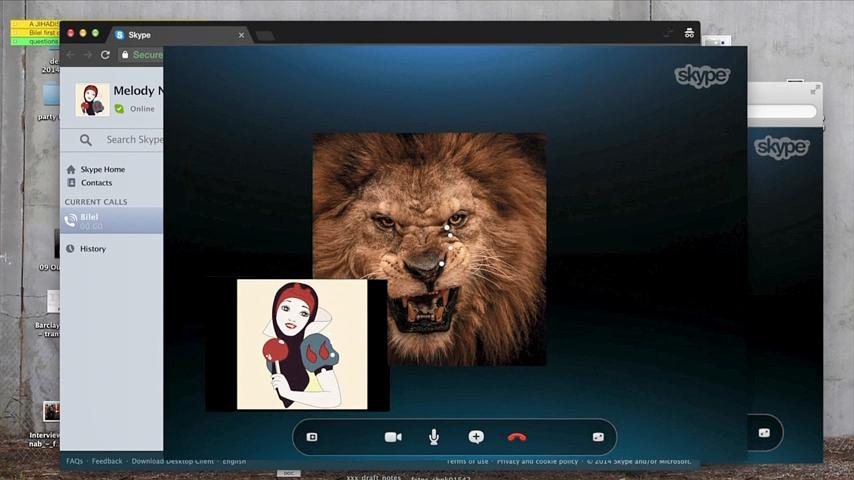854x480 pixels.
Task: Click Melody's profile avatar in sidebar
Action: point(92,99)
